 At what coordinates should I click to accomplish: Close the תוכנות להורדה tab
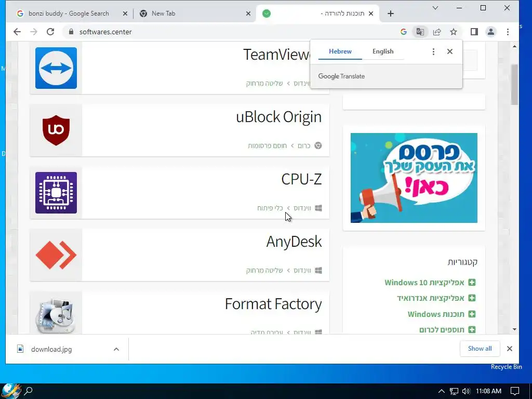click(371, 14)
